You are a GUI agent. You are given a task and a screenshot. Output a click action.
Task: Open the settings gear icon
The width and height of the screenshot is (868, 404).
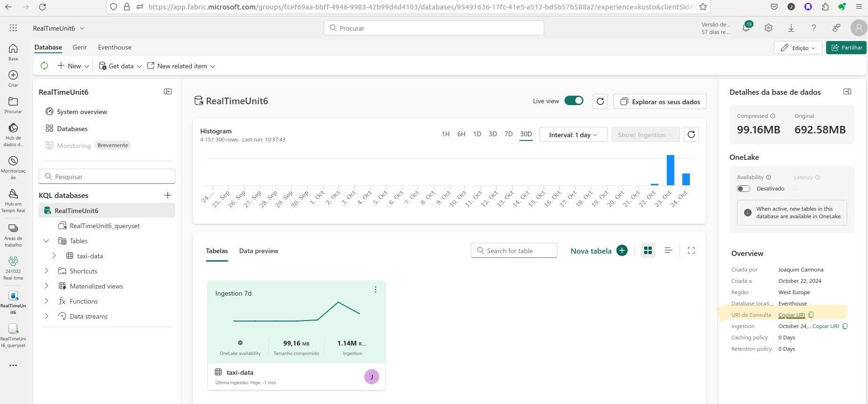click(769, 28)
